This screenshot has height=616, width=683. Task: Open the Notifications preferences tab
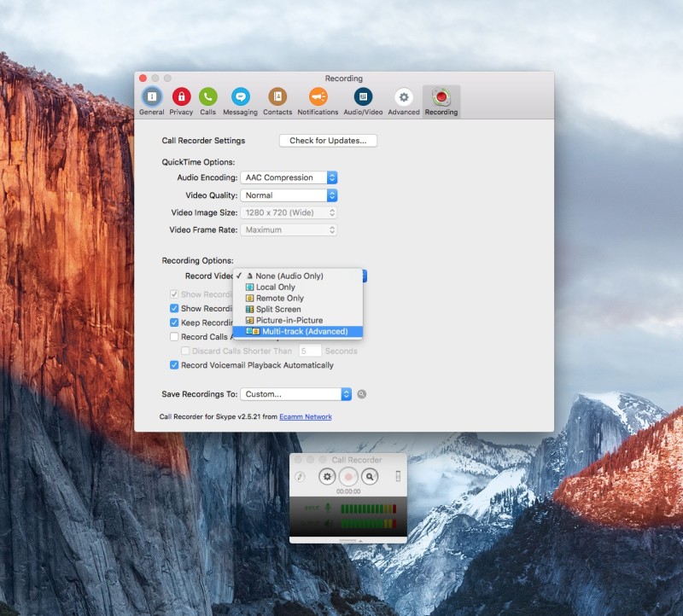click(318, 101)
